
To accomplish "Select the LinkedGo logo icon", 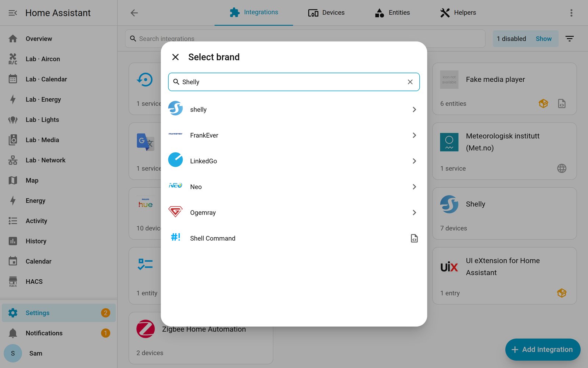I will coord(175,160).
